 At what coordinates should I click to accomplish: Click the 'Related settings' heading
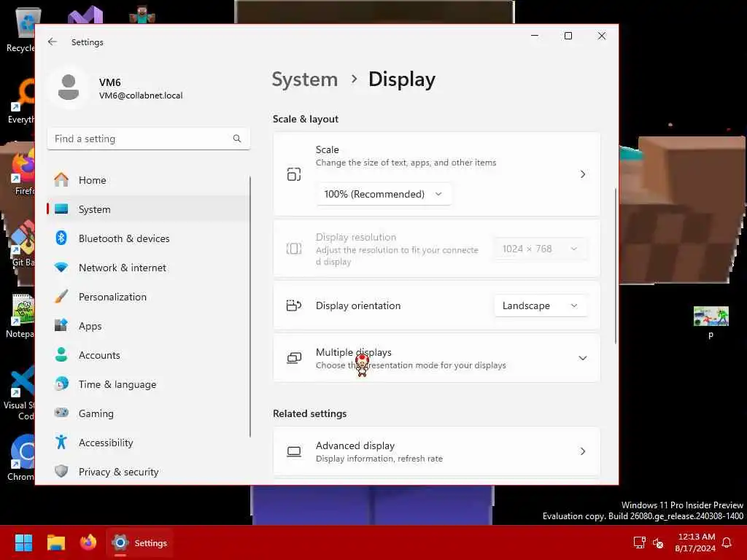pyautogui.click(x=309, y=413)
